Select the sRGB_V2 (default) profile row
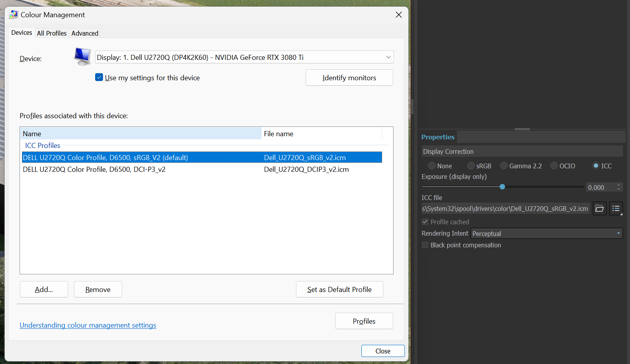Image resolution: width=630 pixels, height=364 pixels. click(202, 157)
